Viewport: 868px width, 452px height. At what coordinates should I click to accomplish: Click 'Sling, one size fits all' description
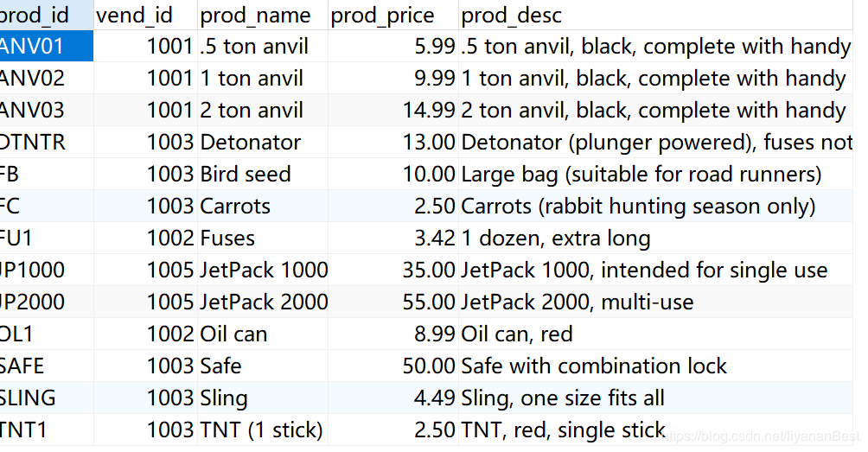pos(563,398)
